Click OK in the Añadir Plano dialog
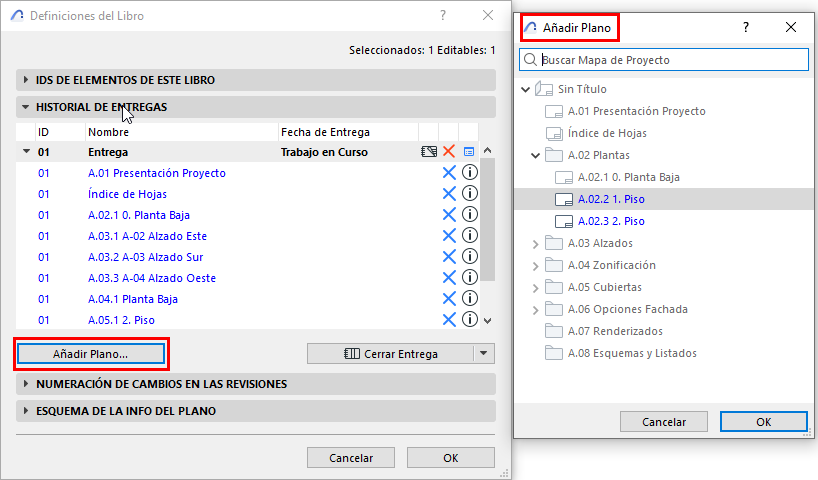818x480 pixels. click(x=763, y=421)
